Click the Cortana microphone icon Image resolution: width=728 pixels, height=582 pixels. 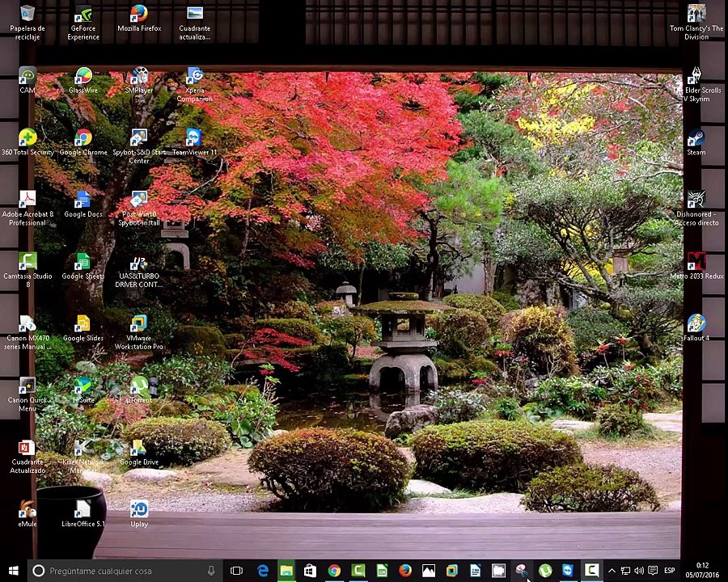click(211, 571)
